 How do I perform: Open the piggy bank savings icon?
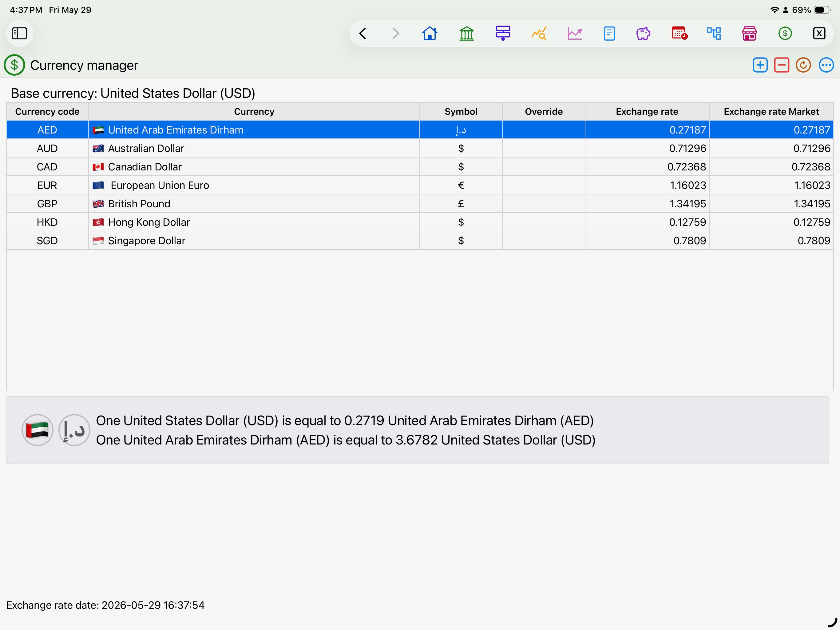click(643, 34)
